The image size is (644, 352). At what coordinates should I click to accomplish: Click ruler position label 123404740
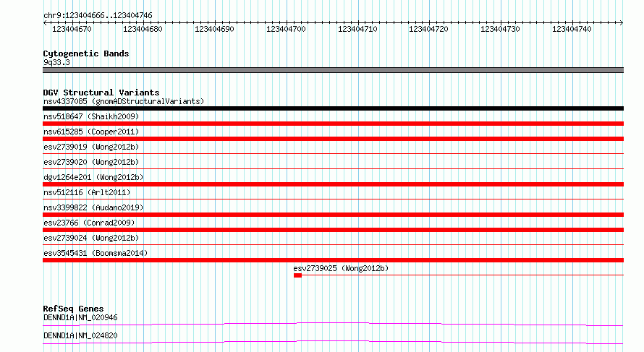click(572, 29)
